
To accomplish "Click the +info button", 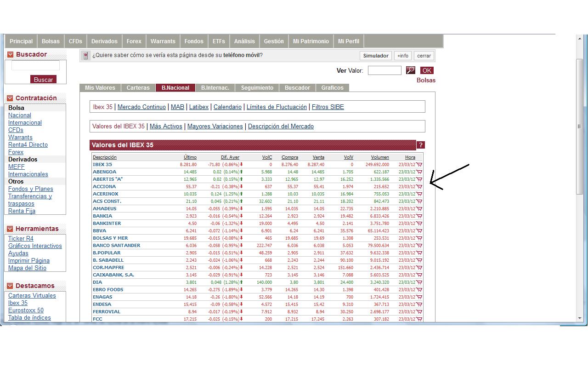I will click(x=403, y=56).
